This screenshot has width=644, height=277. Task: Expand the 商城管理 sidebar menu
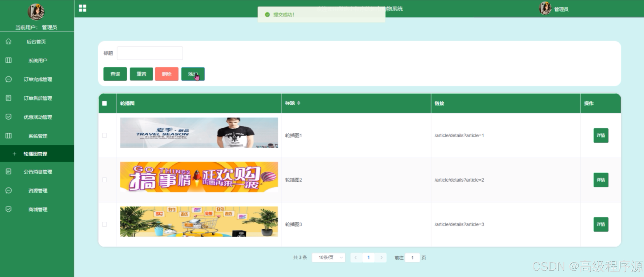coord(37,209)
